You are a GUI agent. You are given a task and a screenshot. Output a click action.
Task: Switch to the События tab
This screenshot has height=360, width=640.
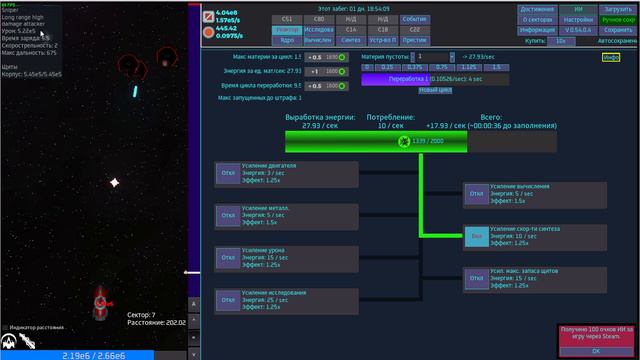click(x=414, y=19)
